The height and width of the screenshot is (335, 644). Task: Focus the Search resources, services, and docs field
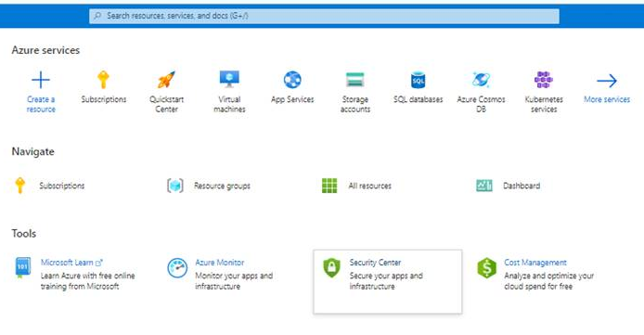[324, 16]
